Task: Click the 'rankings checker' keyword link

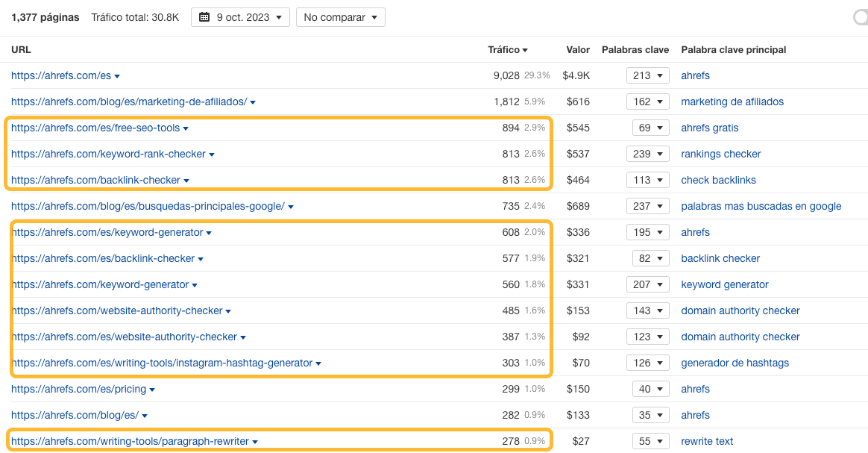Action: [x=720, y=154]
